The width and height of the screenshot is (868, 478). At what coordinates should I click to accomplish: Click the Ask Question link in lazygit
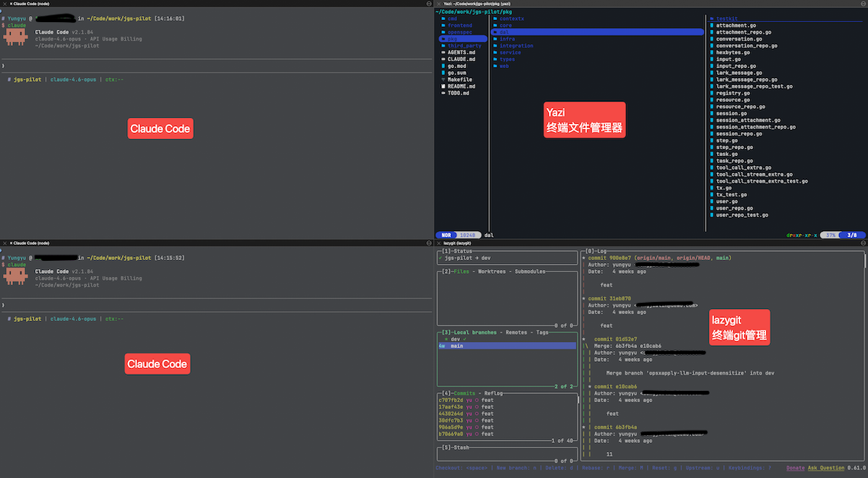tap(826, 467)
